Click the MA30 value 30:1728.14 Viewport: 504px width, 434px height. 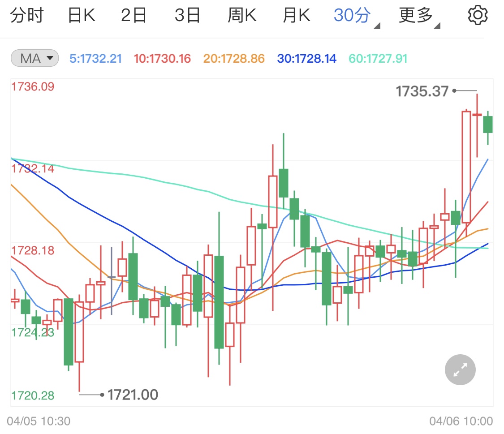[306, 59]
